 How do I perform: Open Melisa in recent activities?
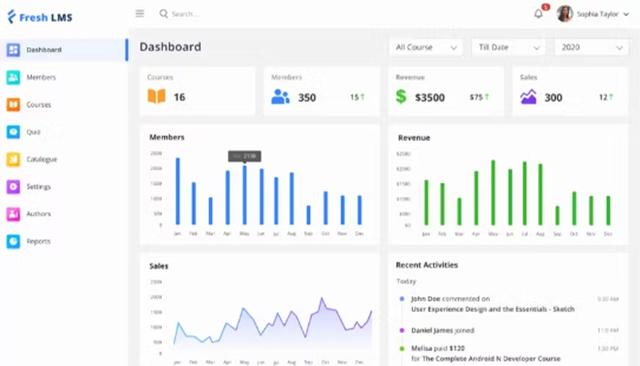[421, 348]
